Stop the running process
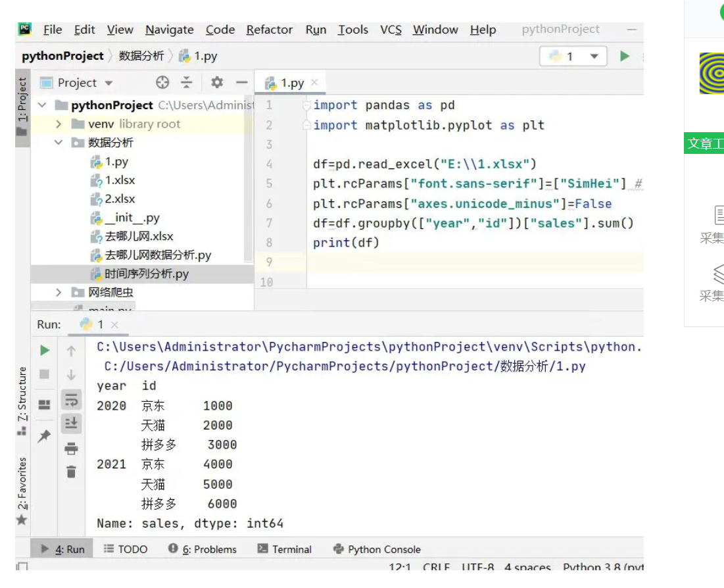This screenshot has width=724, height=588. tap(44, 375)
